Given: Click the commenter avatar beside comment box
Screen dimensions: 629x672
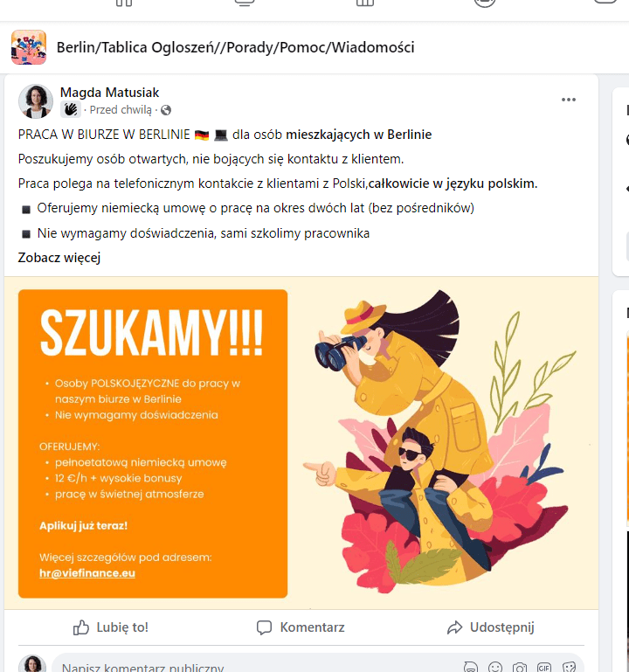Looking at the screenshot, I should coord(32,664).
